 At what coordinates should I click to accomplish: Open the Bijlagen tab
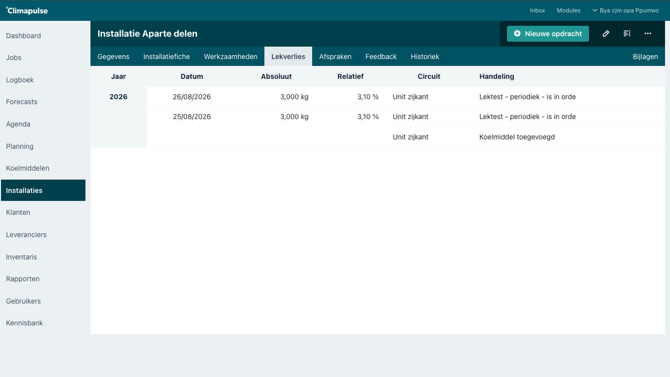(645, 56)
